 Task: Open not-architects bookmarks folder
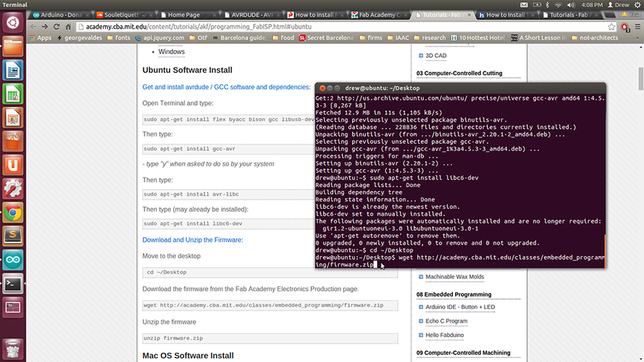click(595, 38)
